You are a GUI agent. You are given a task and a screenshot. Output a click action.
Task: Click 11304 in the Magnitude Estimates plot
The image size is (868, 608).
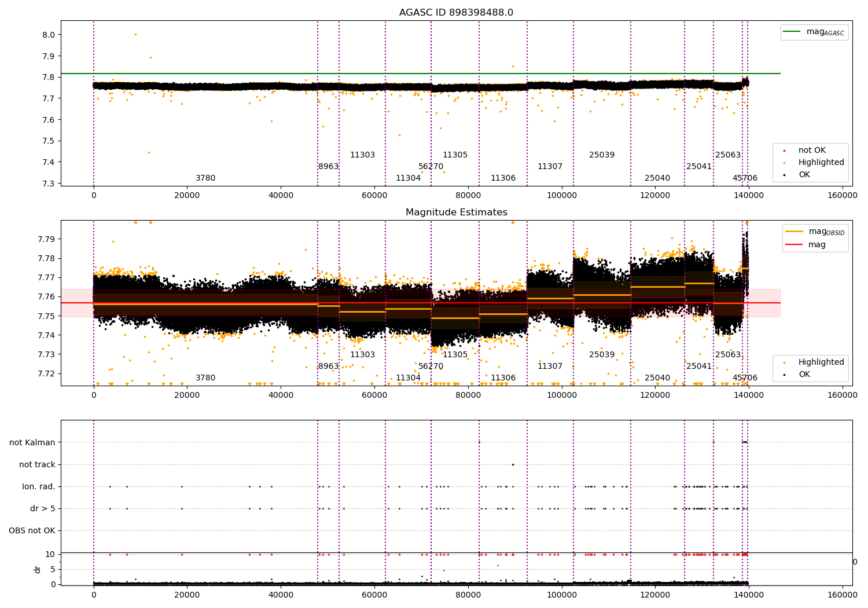tap(408, 378)
